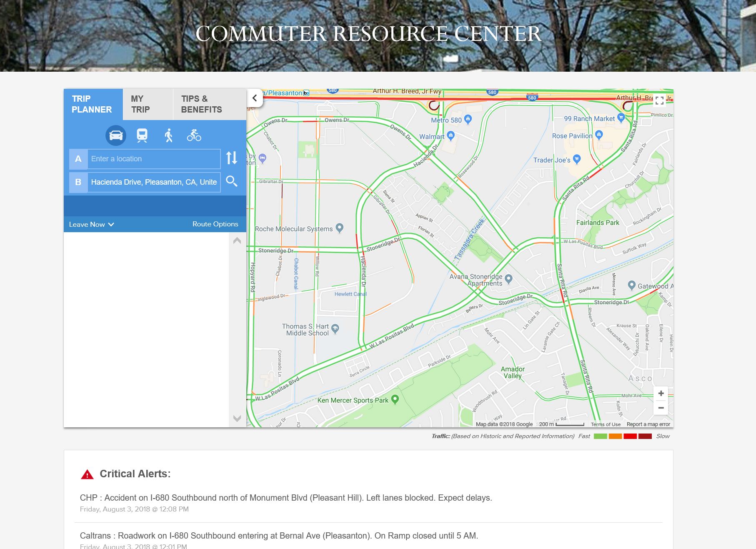Swap origin and destination with arrows icon
The width and height of the screenshot is (756, 549).
[232, 158]
